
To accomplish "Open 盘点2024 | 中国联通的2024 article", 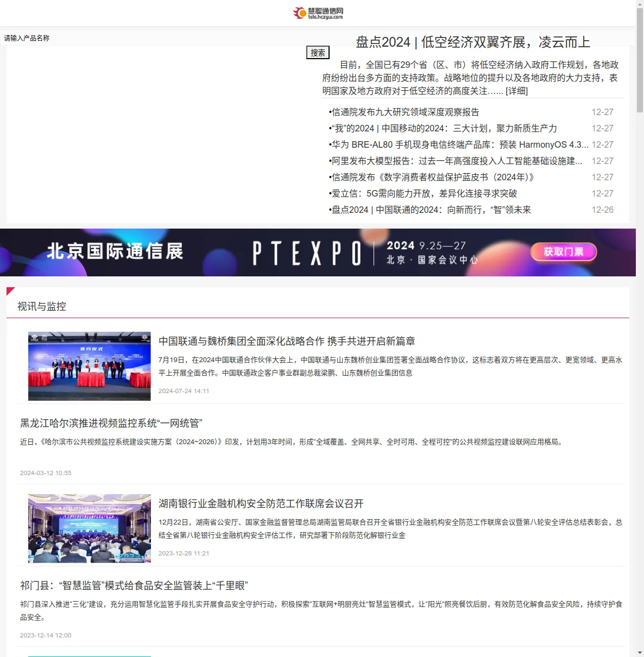I will click(431, 210).
